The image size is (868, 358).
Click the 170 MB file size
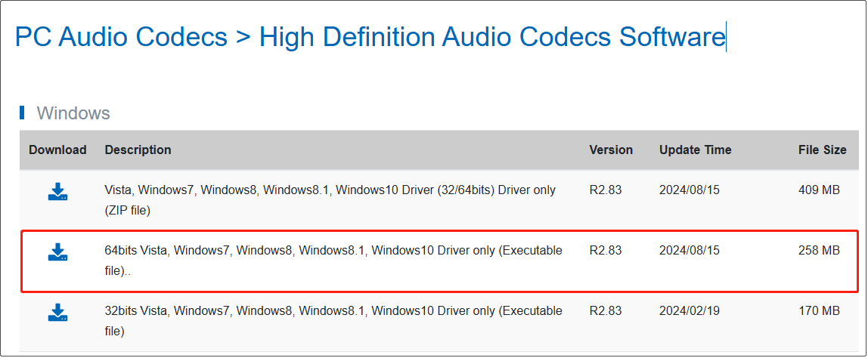[x=819, y=310]
